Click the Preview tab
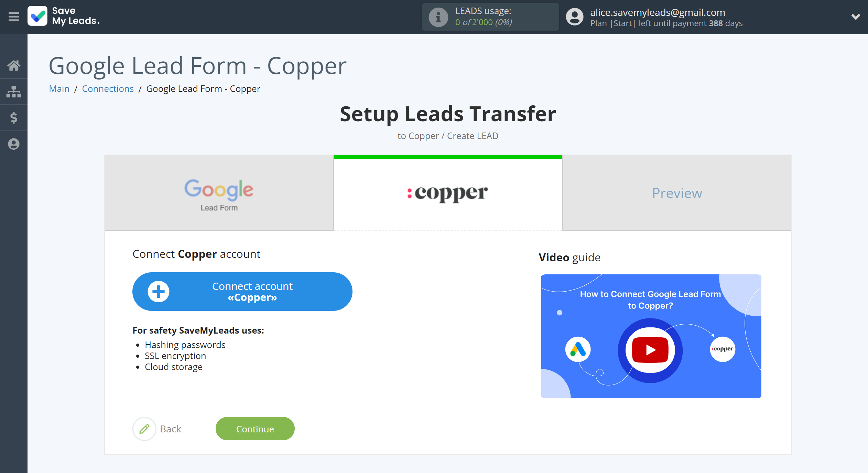This screenshot has width=868, height=473. pyautogui.click(x=677, y=192)
